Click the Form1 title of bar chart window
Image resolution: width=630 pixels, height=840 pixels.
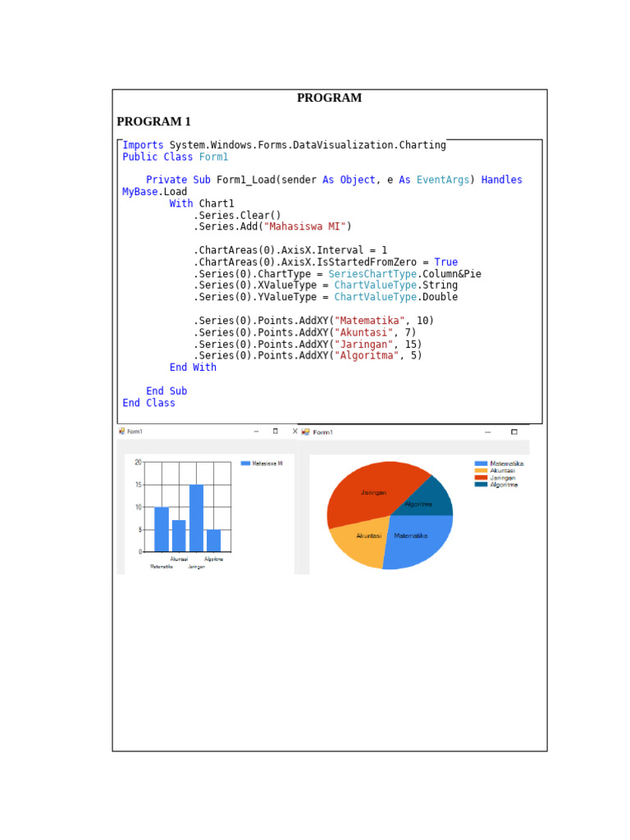point(135,431)
